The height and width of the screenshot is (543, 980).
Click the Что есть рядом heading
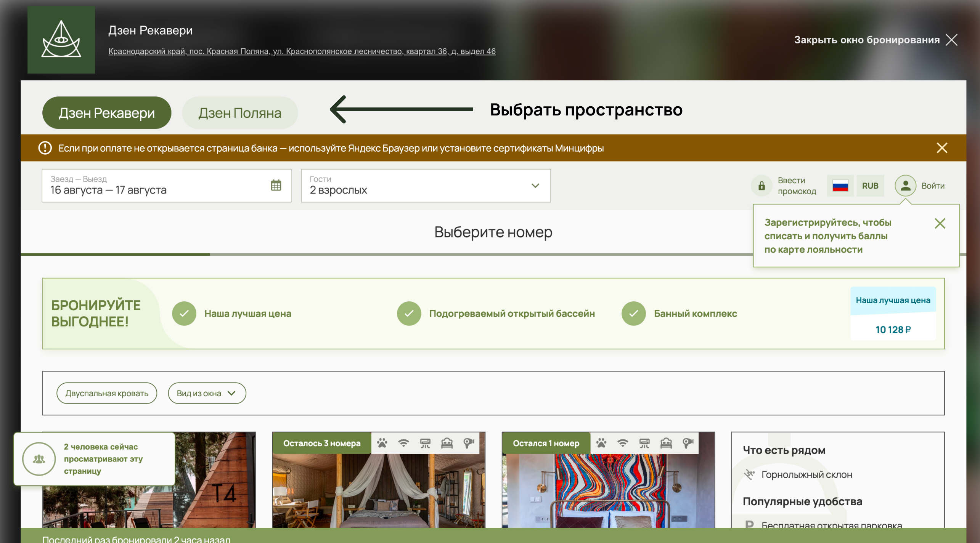[784, 450]
